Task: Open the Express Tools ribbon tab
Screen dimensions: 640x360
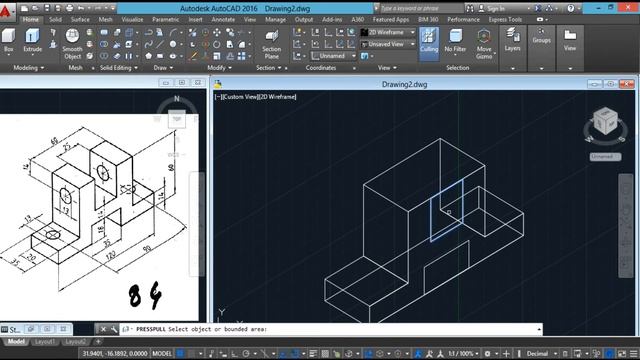Action: coord(505,20)
